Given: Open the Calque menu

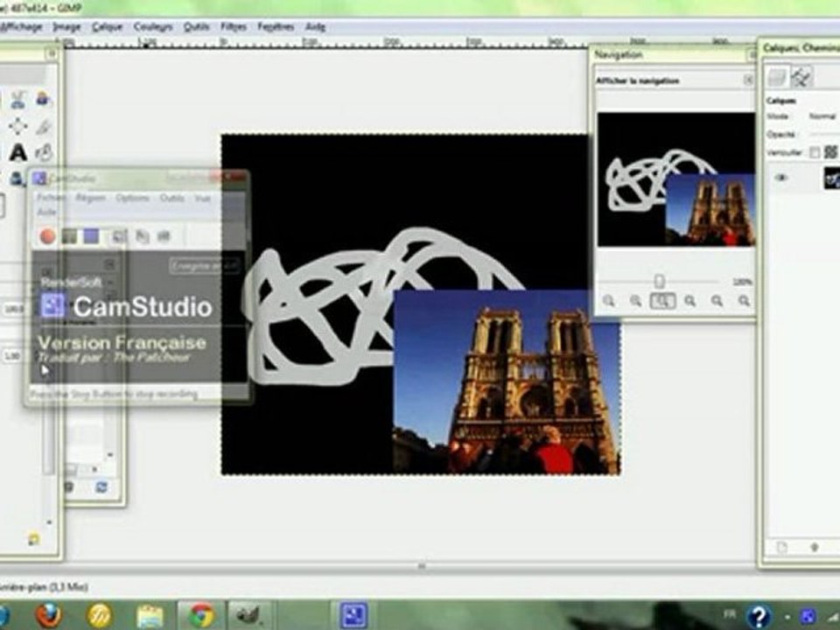Looking at the screenshot, I should click(107, 27).
